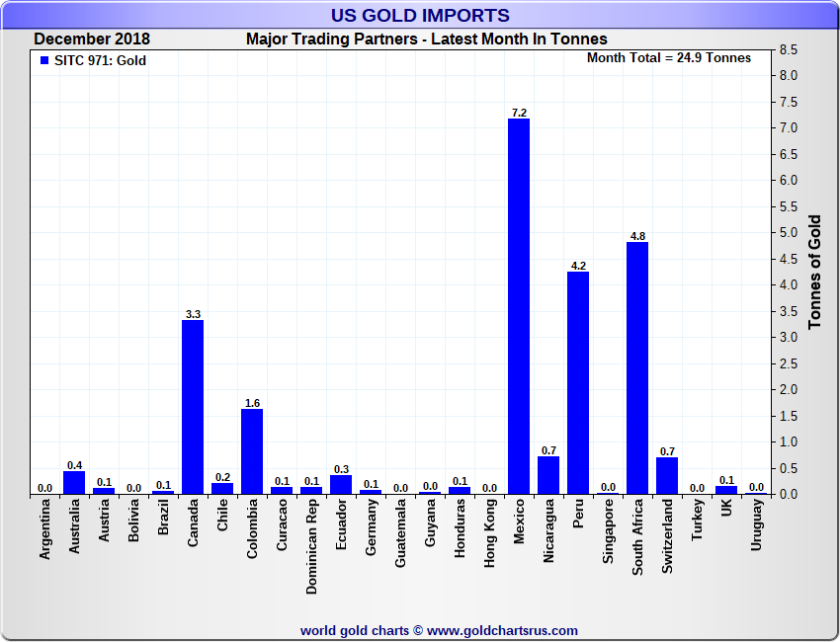This screenshot has height=642, width=840.
Task: Click the SITC 971: Gold legend text
Action: (x=100, y=61)
